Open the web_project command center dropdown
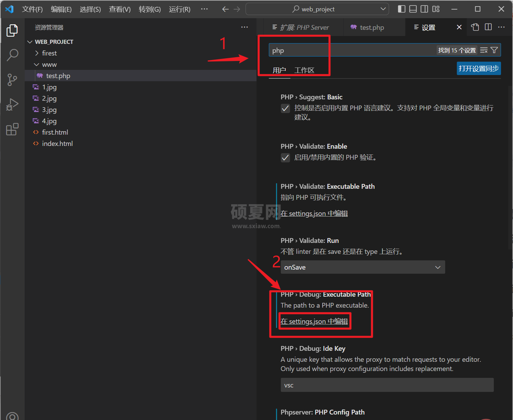Viewport: 513px width, 420px height. (x=383, y=9)
